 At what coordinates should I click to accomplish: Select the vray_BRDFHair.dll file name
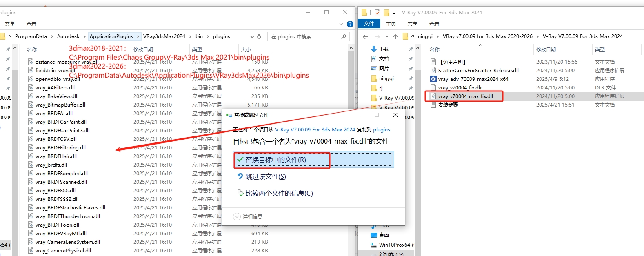[56, 156]
